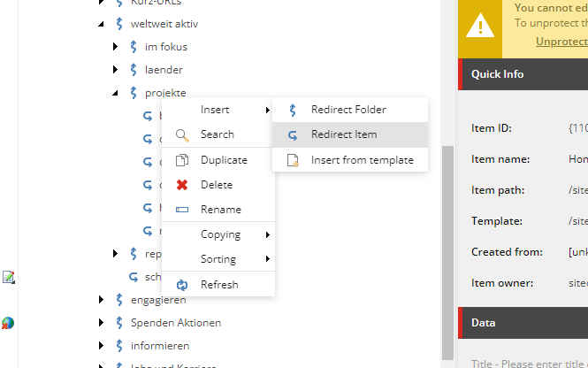Expand the Spenden Aktionen tree node
Viewport: 588px width, 368px height.
point(102,323)
